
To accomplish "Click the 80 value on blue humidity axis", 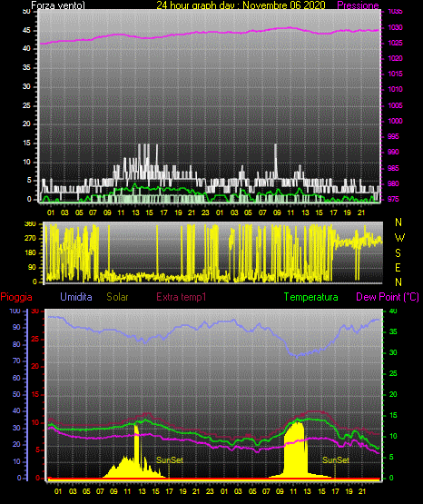I will 16,344.
